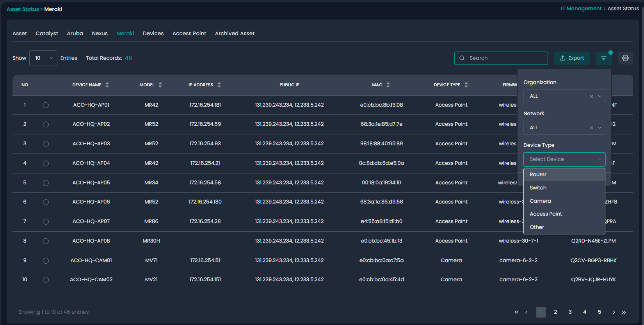Sort by Device Name column arrows

107,85
